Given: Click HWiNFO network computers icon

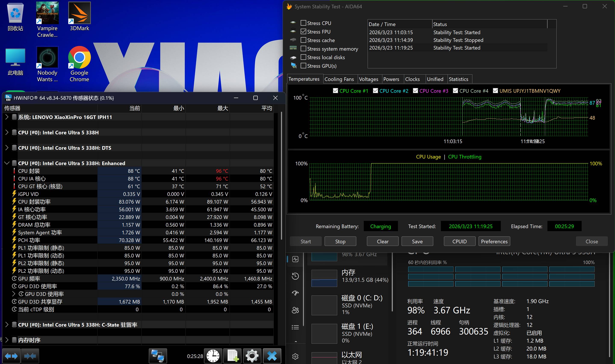Looking at the screenshot, I should click(158, 356).
